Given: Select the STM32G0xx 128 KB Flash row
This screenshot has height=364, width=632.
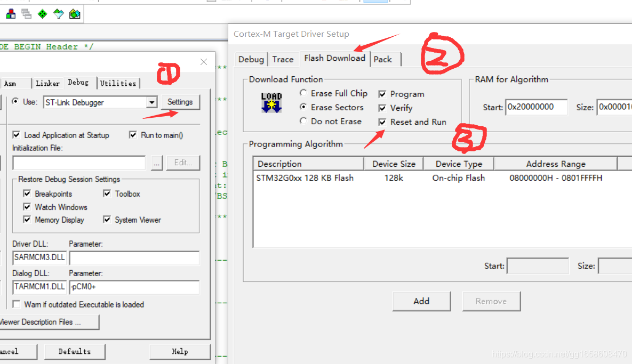Looking at the screenshot, I should click(305, 178).
